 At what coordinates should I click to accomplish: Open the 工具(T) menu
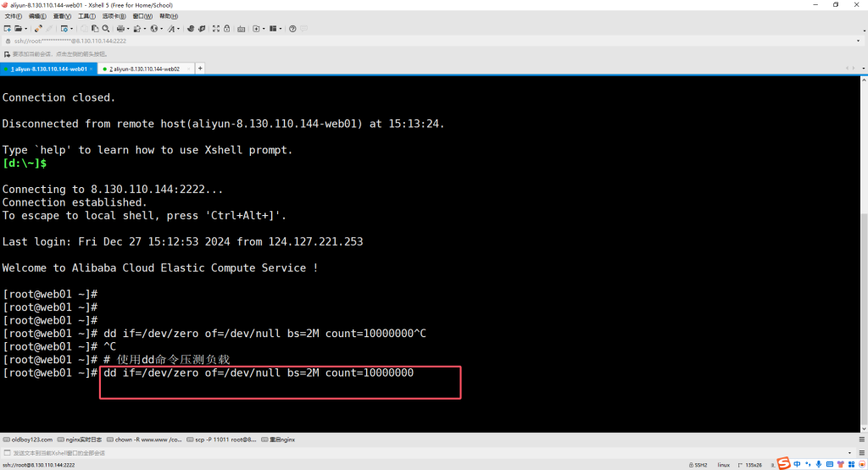coord(86,16)
